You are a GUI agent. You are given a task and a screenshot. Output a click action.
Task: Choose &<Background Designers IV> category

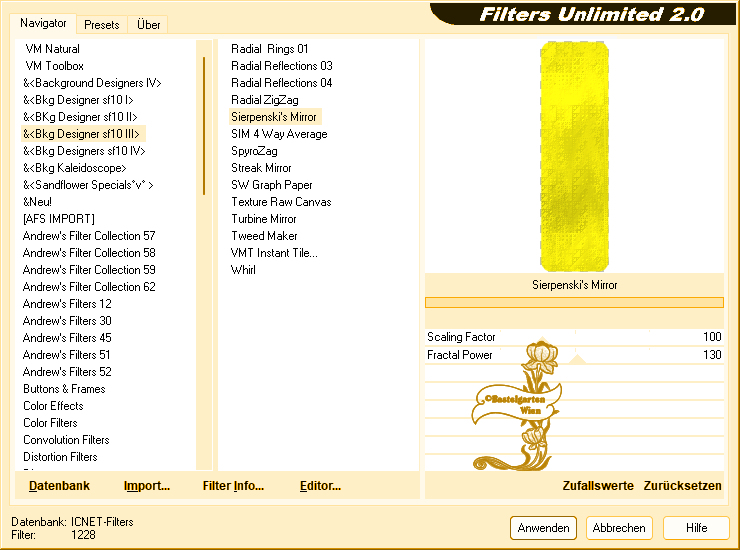(92, 83)
